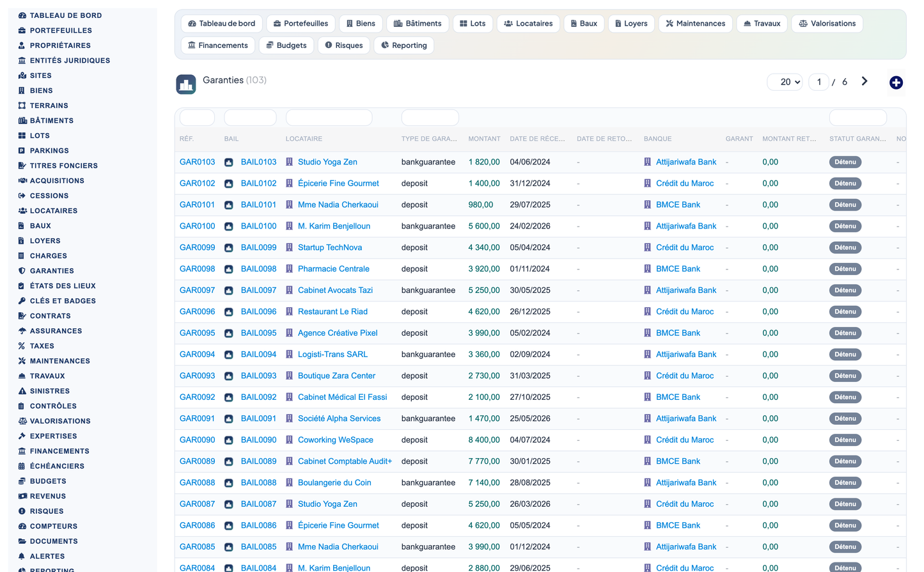Viewport: 924px width, 572px height.
Task: Open guarantee GAR0090 link
Action: coord(198,440)
